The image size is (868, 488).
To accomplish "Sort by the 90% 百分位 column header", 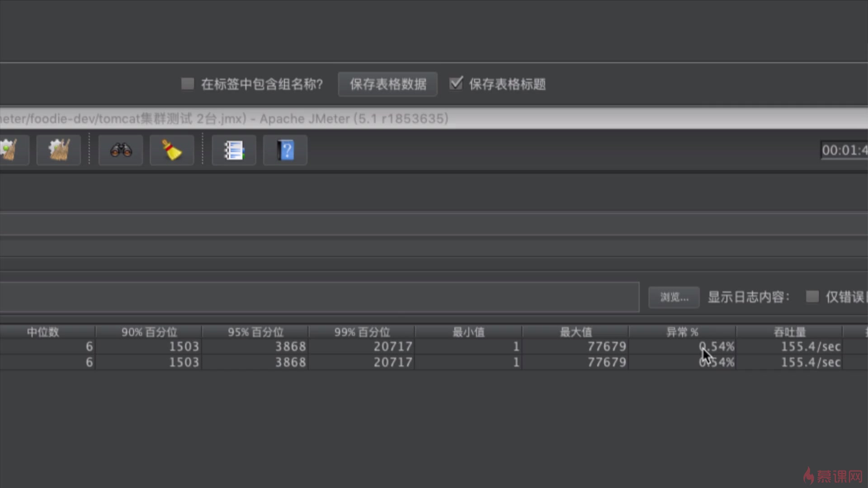I will pyautogui.click(x=149, y=332).
